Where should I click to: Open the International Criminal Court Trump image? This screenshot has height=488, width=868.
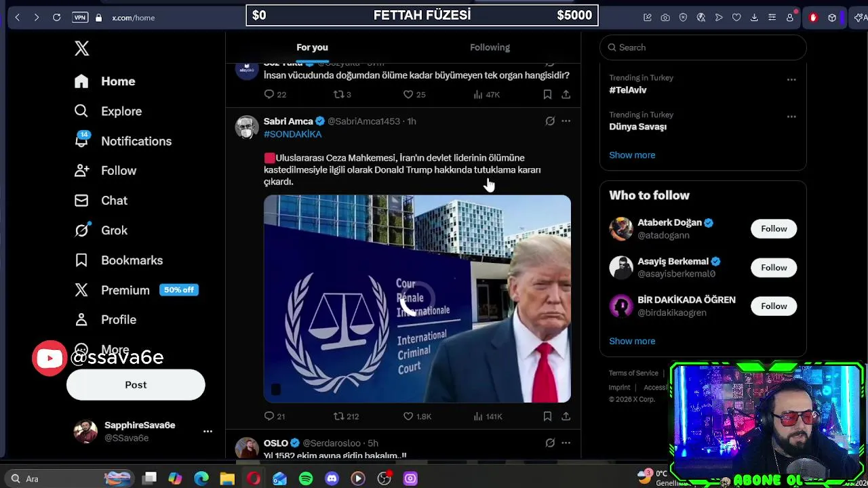[x=417, y=299]
